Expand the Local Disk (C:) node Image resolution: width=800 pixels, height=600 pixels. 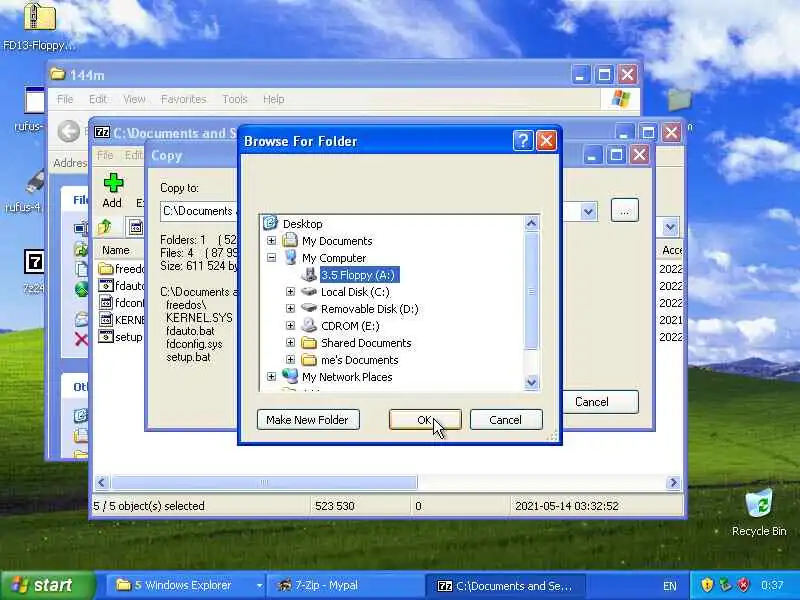[290, 291]
